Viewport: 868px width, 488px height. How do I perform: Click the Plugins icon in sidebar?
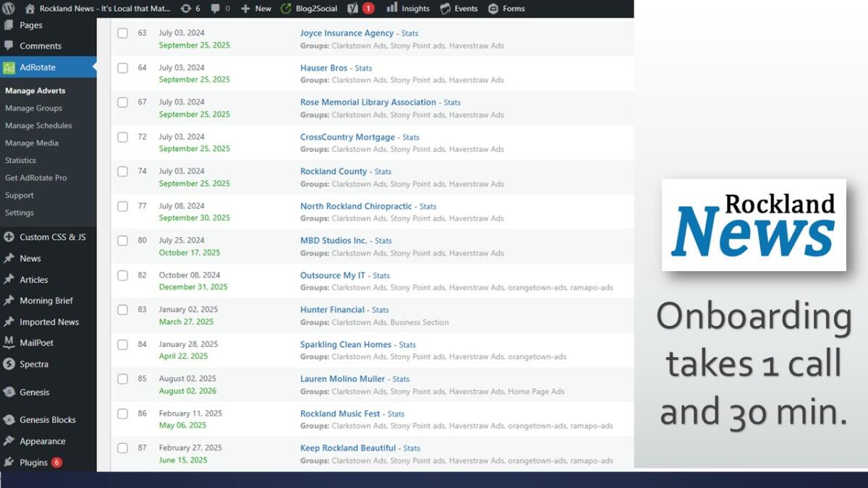pos(9,462)
